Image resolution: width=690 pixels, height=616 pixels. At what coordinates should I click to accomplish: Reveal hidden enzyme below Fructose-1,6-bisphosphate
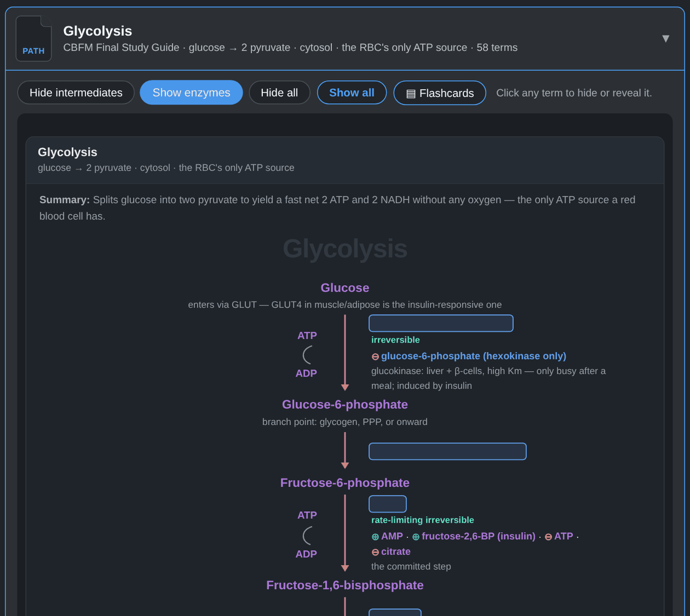[x=395, y=613]
